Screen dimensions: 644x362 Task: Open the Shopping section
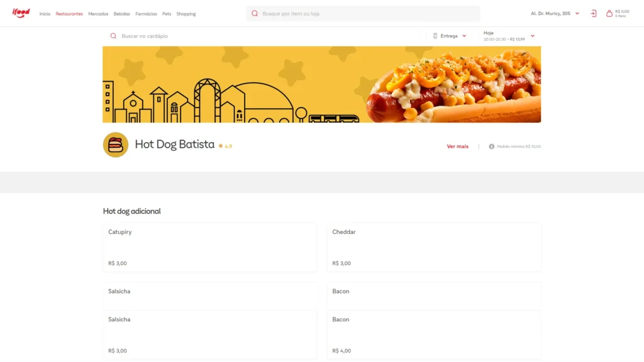pos(186,14)
